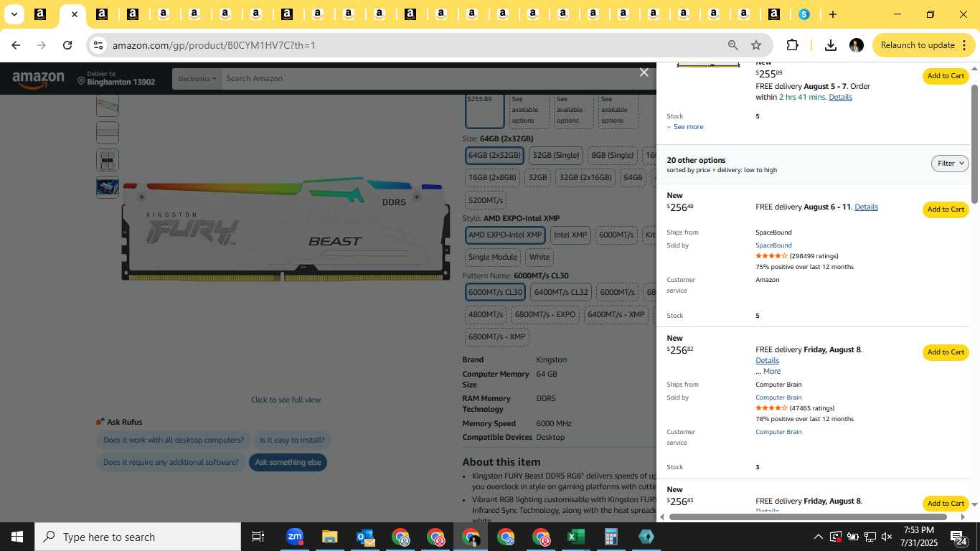Select style AMD EXPO-Intel XMP
The width and height of the screenshot is (980, 551).
click(505, 235)
